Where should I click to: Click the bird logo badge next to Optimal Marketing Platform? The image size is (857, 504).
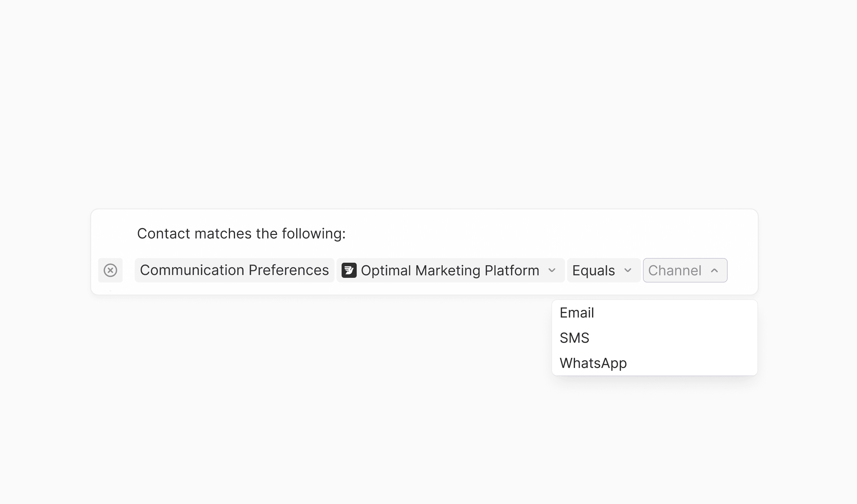point(349,270)
